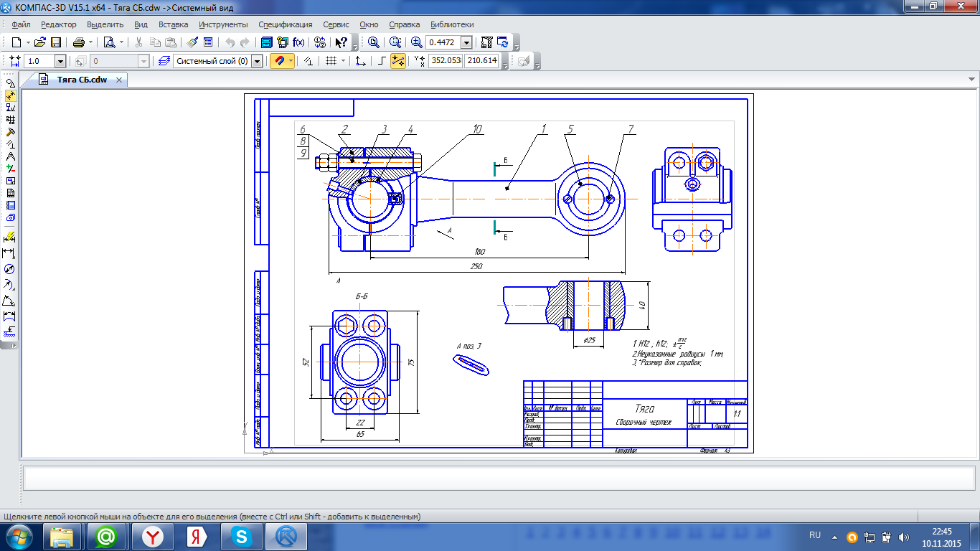The width and height of the screenshot is (980, 551).
Task: Zoom in with the plus magnifier icon
Action: coord(417,42)
